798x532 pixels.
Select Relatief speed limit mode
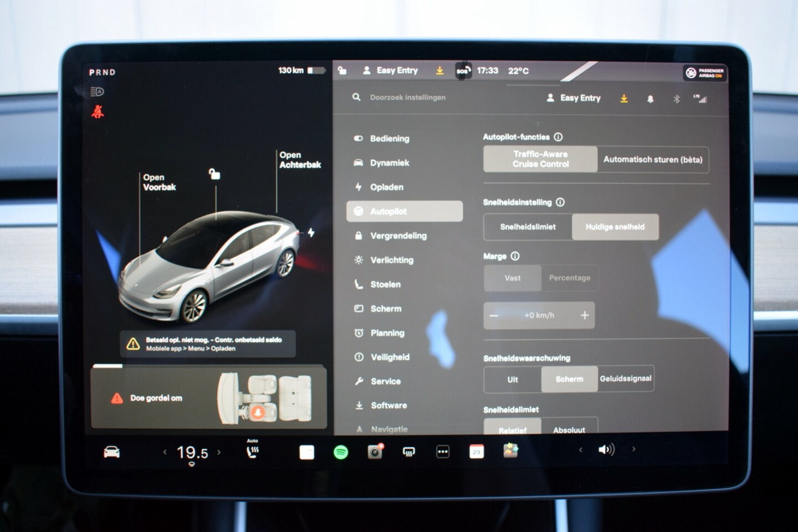point(513,427)
